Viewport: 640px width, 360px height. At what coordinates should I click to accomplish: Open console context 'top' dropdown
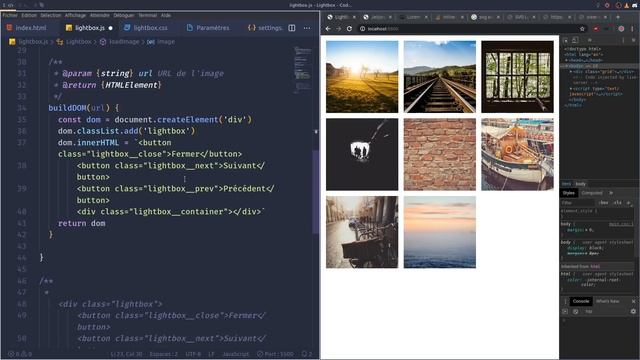click(589, 311)
